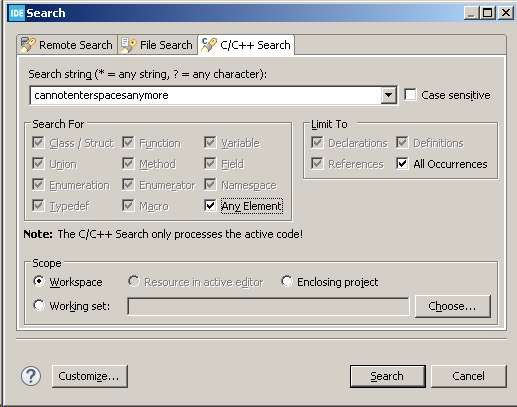Switch to the Remote Search tab
The width and height of the screenshot is (517, 407).
67,45
